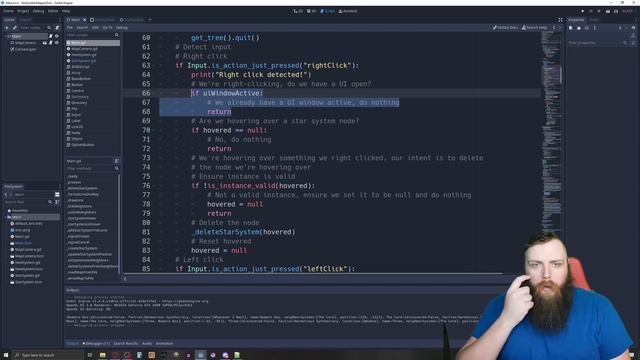Open the Editor menu
640x360 pixels.
[x=53, y=11]
